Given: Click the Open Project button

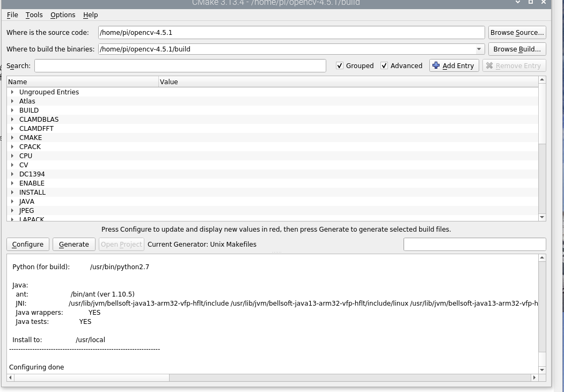Looking at the screenshot, I should (121, 245).
